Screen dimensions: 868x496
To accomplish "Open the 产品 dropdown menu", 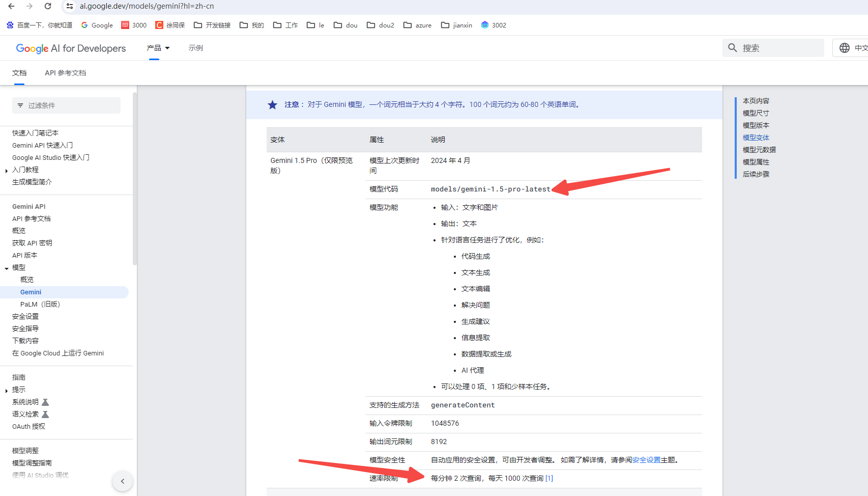I will 158,48.
